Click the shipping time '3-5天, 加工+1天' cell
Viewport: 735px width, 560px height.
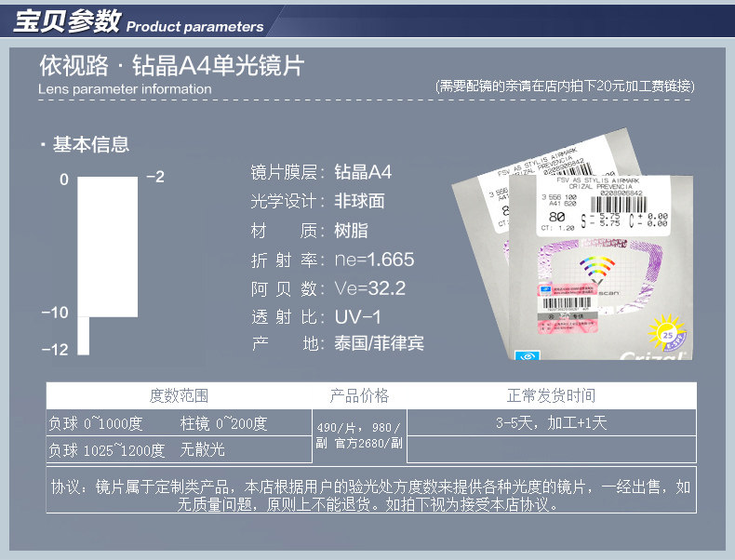tap(551, 423)
